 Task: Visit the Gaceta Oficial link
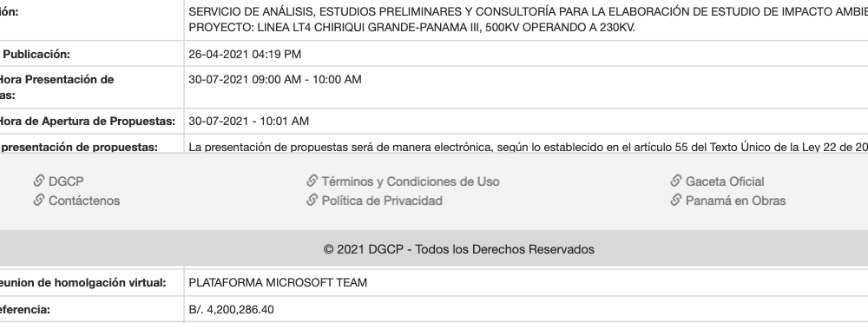point(725,181)
